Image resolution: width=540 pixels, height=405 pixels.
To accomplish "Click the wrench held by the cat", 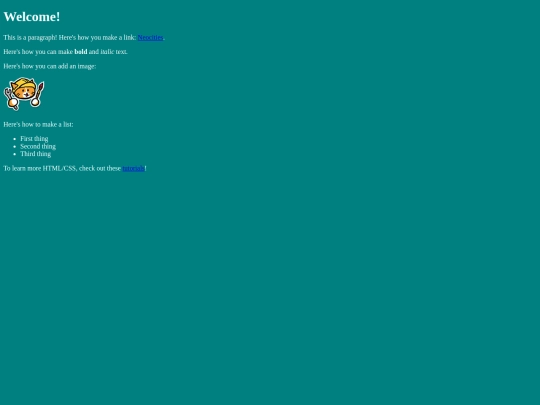I will 9,97.
